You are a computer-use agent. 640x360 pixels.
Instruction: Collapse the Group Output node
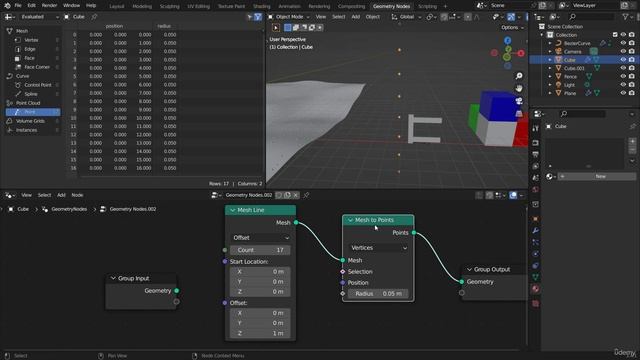coord(469,269)
